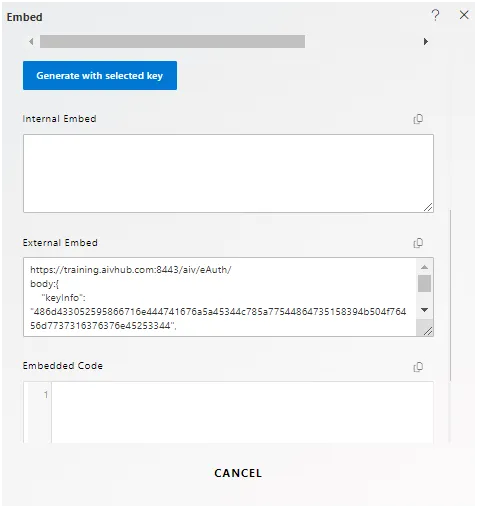Click the horizontal scrollbar right arrow
The height and width of the screenshot is (508, 477).
pos(426,42)
